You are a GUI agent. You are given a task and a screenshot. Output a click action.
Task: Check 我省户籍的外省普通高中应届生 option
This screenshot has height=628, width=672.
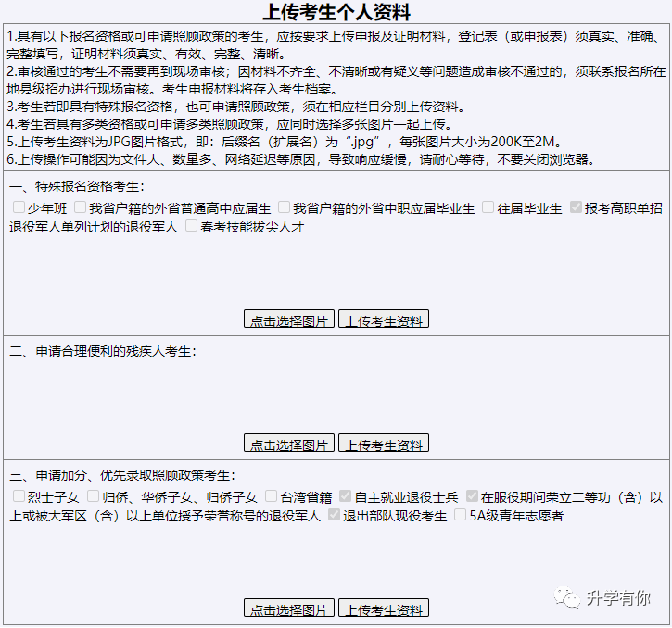[x=80, y=207]
